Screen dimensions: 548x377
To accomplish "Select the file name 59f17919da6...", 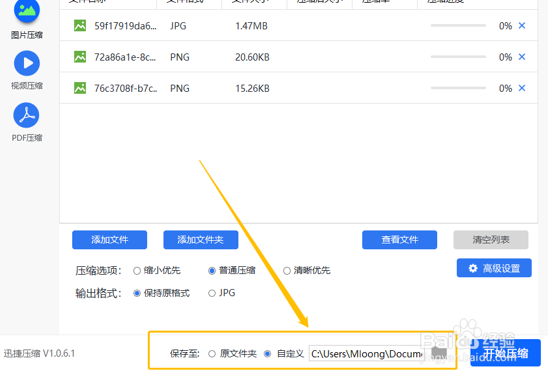I will click(x=125, y=26).
